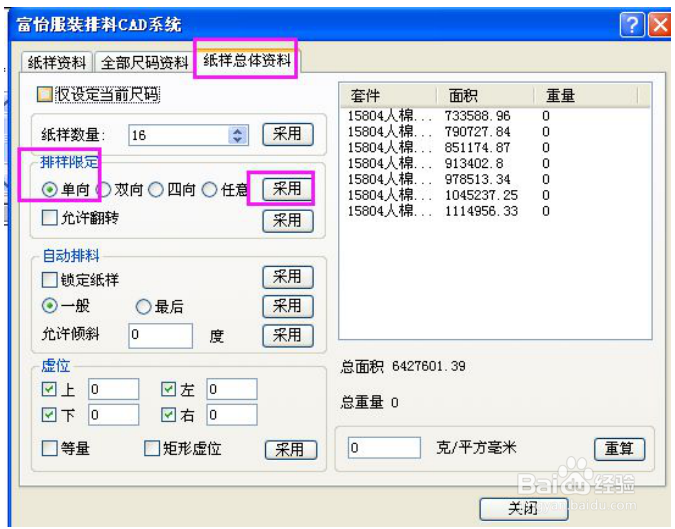This screenshot has height=529, width=675.
Task: Close the dialog with the red X
Action: tap(660, 25)
